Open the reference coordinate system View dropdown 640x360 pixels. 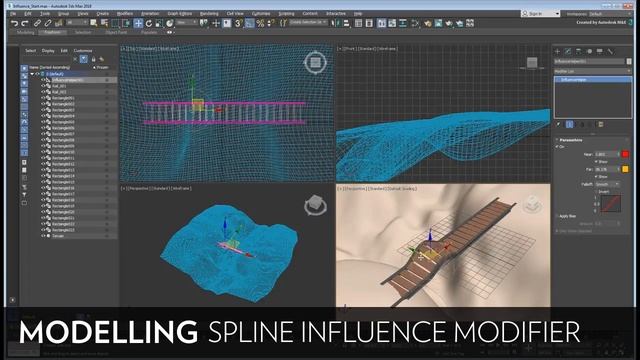click(187, 23)
